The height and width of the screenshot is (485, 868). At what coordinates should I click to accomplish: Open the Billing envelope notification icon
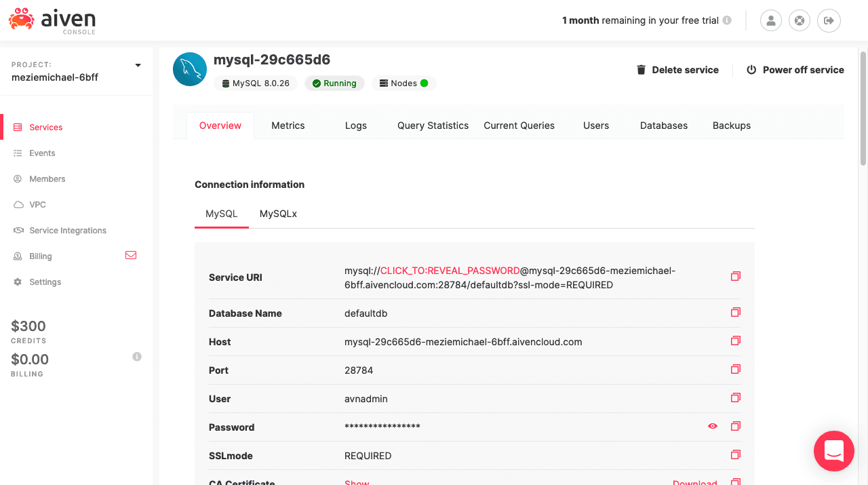[131, 256]
